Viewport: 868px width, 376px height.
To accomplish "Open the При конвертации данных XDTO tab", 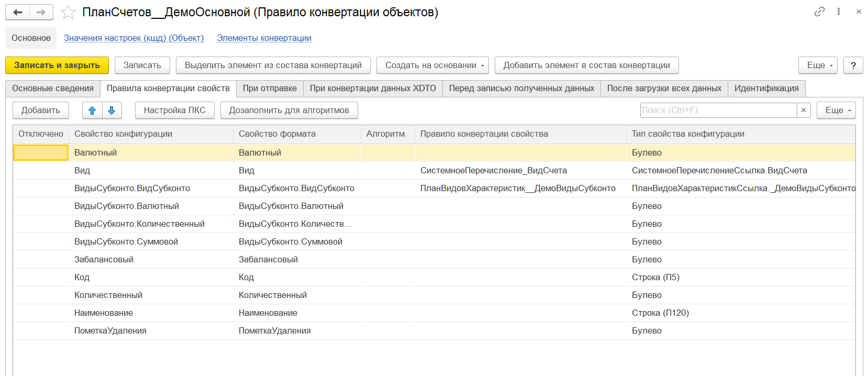I will (x=373, y=89).
